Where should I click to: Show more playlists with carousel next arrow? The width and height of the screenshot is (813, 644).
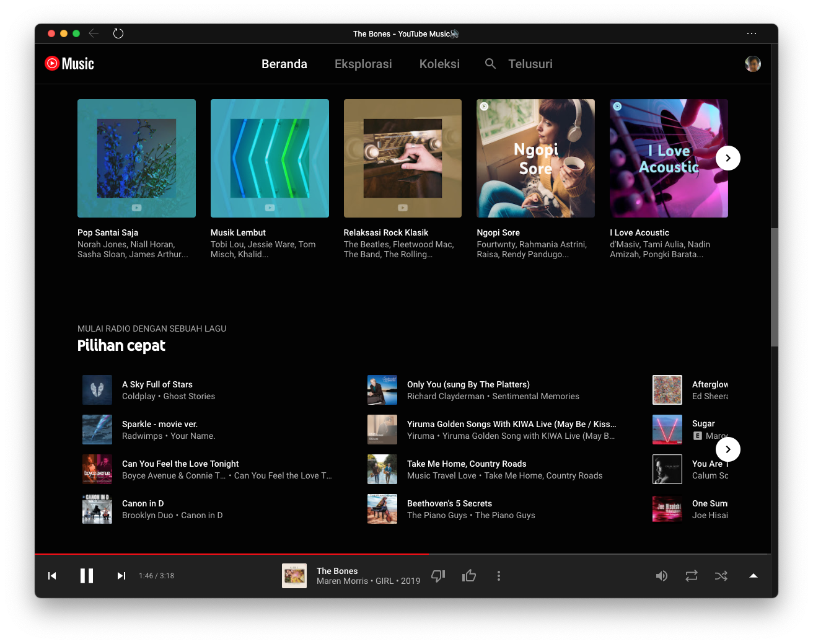pyautogui.click(x=728, y=158)
